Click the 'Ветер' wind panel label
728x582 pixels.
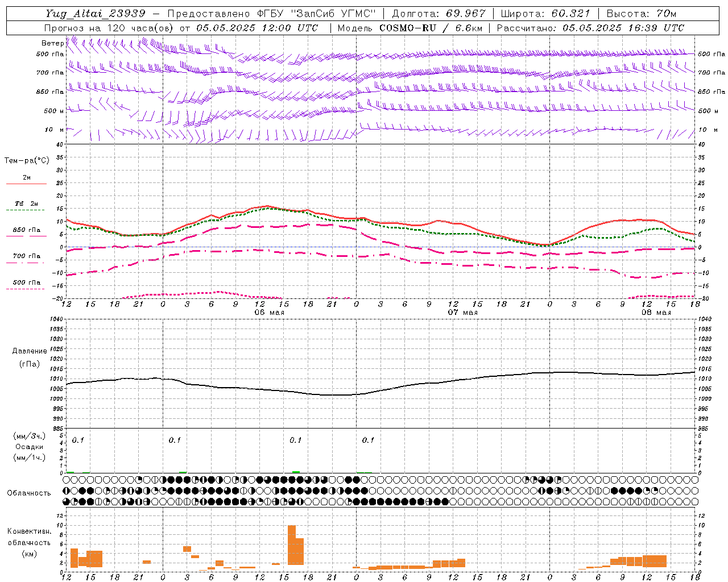point(53,43)
